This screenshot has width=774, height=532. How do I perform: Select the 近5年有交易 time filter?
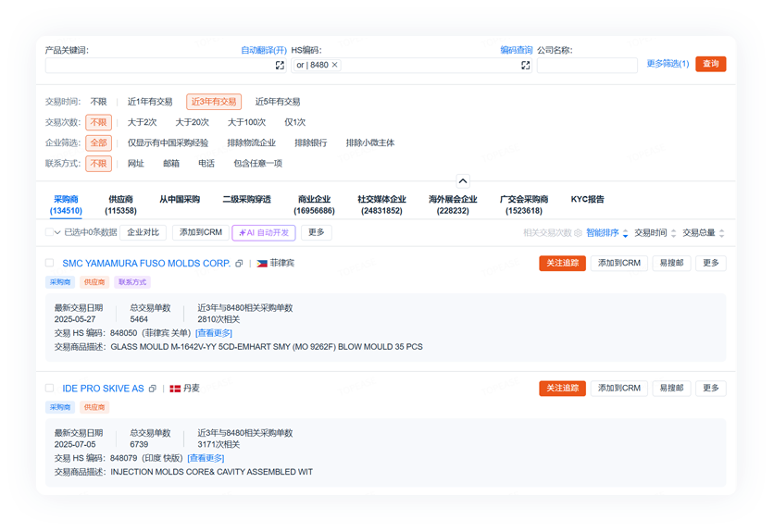coord(278,102)
